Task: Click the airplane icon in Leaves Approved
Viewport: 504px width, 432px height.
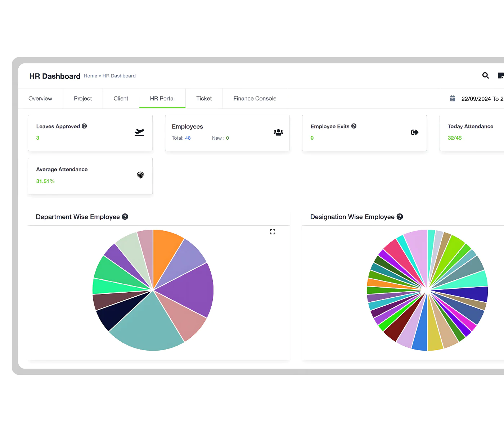Action: click(x=139, y=132)
